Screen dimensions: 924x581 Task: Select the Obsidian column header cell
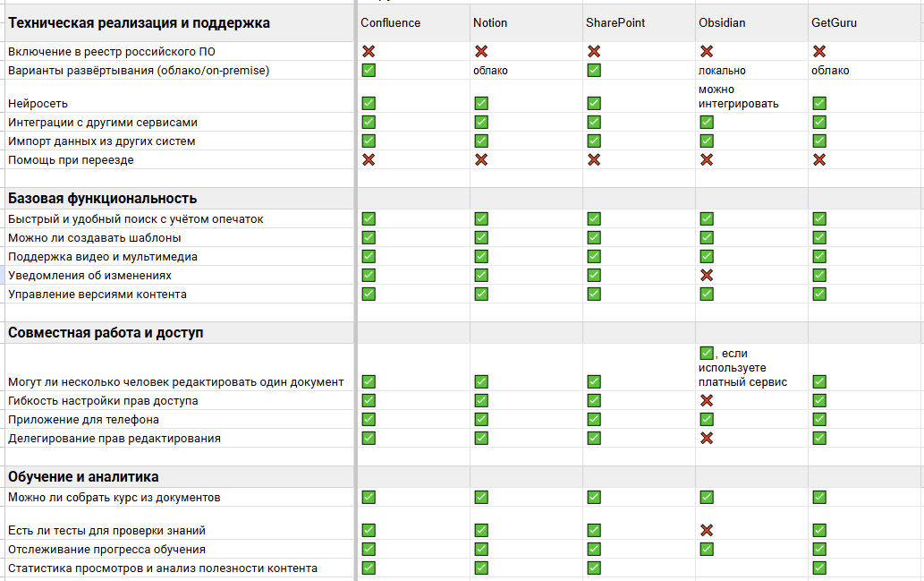point(721,22)
